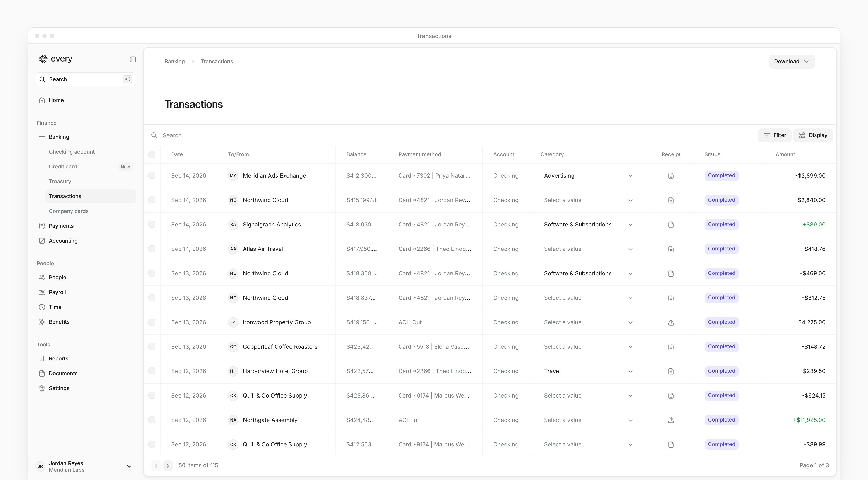The image size is (868, 480).
Task: Choose category for Atlas Air Travel
Action: click(x=588, y=249)
